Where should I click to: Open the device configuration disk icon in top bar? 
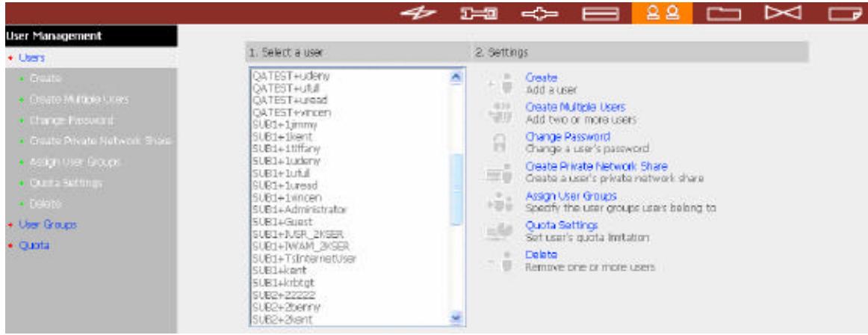(601, 13)
